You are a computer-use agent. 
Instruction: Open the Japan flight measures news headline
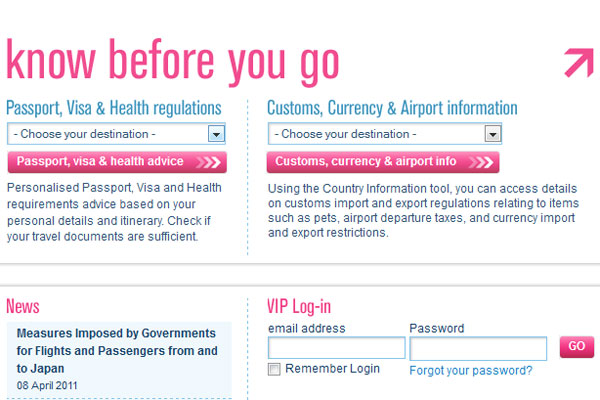coord(117,350)
